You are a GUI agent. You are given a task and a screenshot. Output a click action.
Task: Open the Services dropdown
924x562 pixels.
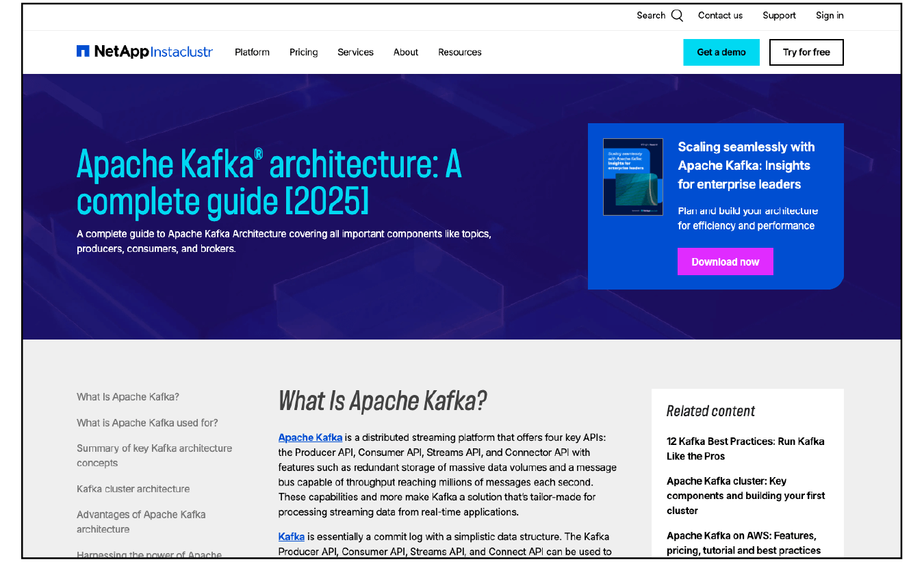coord(355,52)
